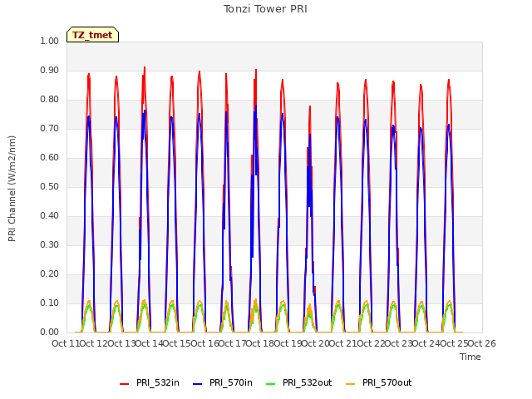
Task: Click the 0.20 y-axis tick value
Action: [50, 273]
